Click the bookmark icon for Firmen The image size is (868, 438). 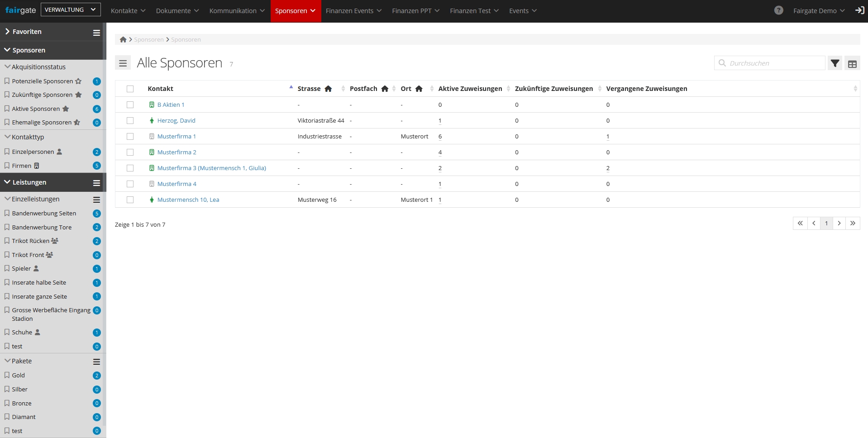pos(7,166)
